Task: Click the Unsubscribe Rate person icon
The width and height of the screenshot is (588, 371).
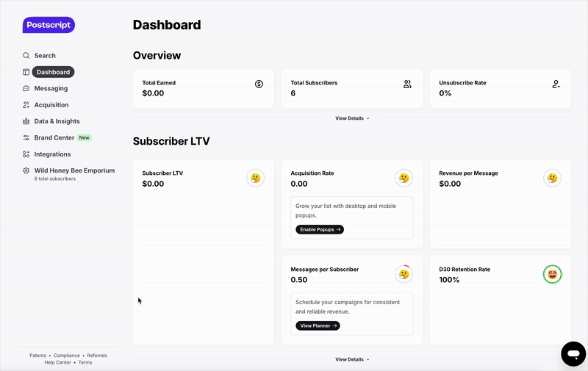Action: (556, 84)
